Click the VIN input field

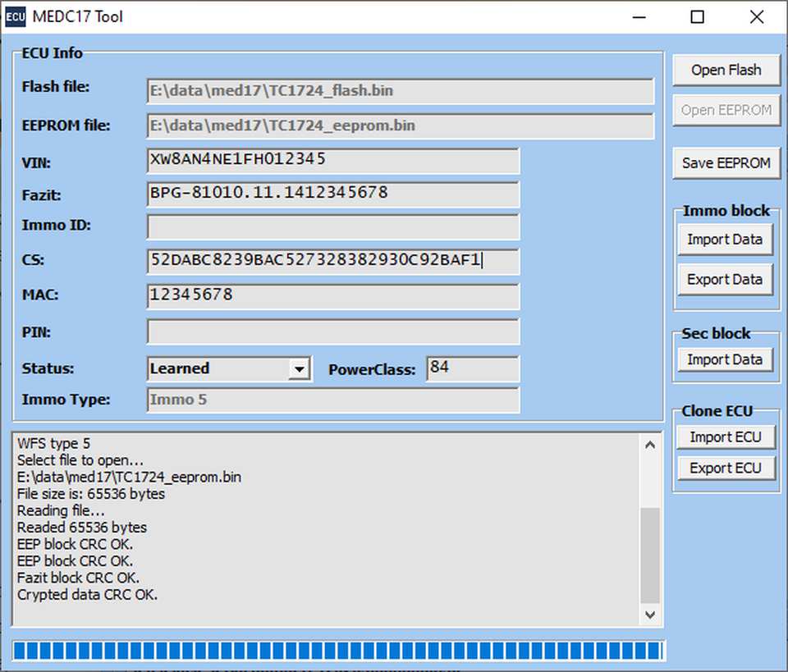[x=332, y=161]
